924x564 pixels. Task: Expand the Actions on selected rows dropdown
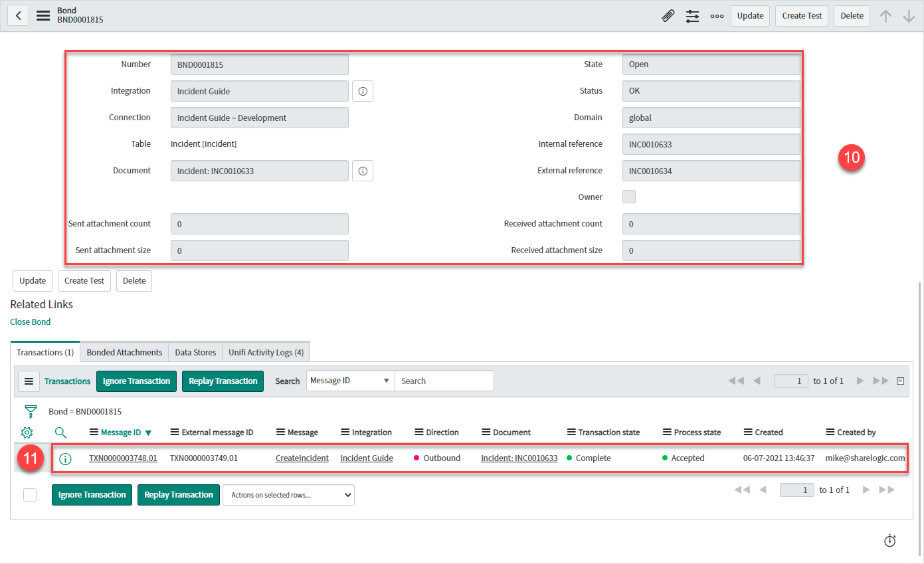pos(288,495)
